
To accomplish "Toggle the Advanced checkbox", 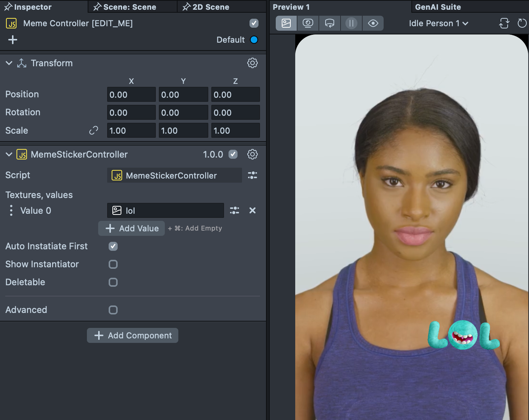I will coord(113,310).
